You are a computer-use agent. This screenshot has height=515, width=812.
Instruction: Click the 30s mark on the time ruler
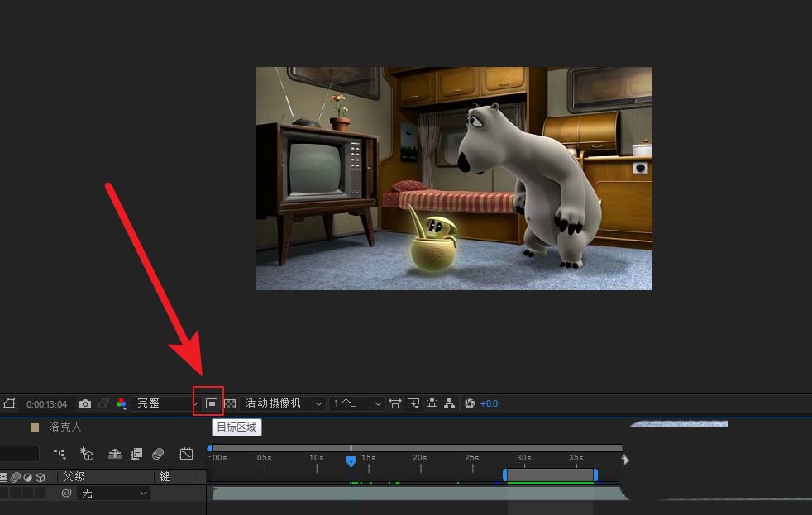(x=523, y=463)
